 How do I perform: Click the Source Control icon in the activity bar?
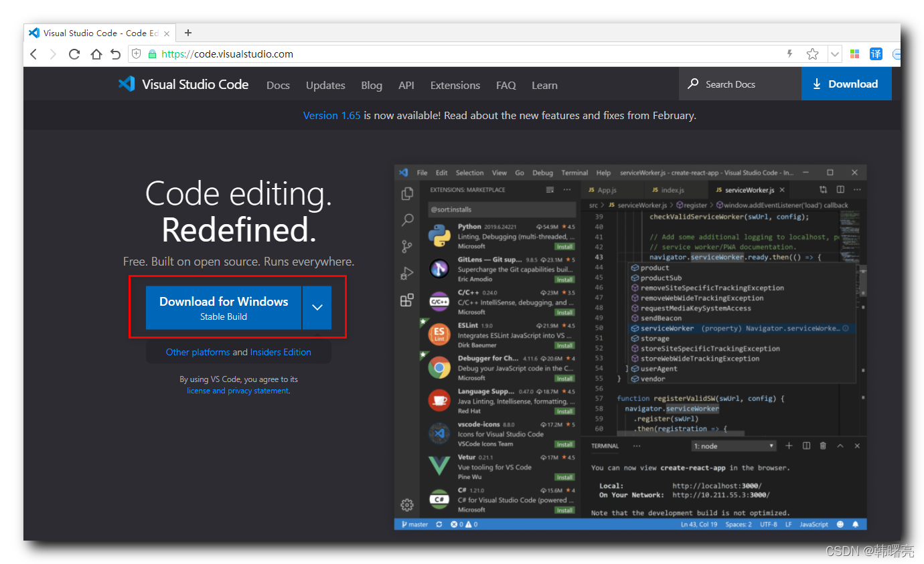click(x=407, y=247)
